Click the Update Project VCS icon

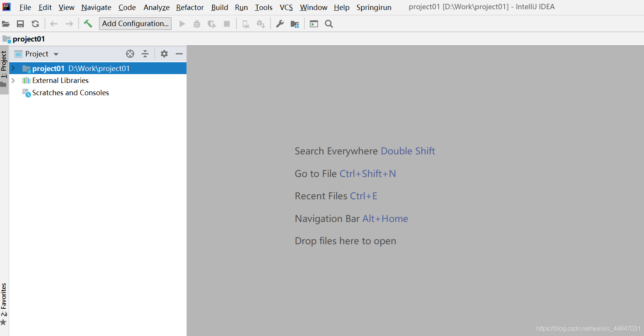tap(246, 24)
